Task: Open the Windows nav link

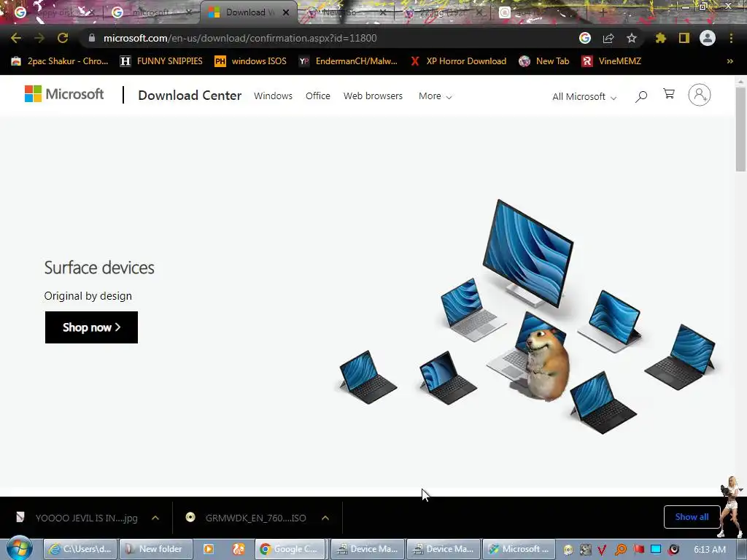Action: coord(273,96)
